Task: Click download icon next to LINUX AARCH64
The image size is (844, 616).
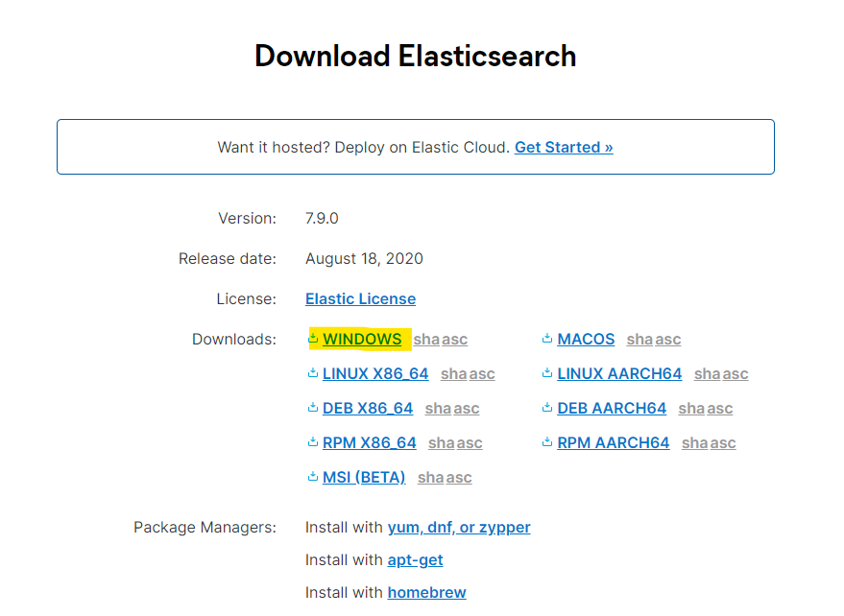Action: coord(547,373)
